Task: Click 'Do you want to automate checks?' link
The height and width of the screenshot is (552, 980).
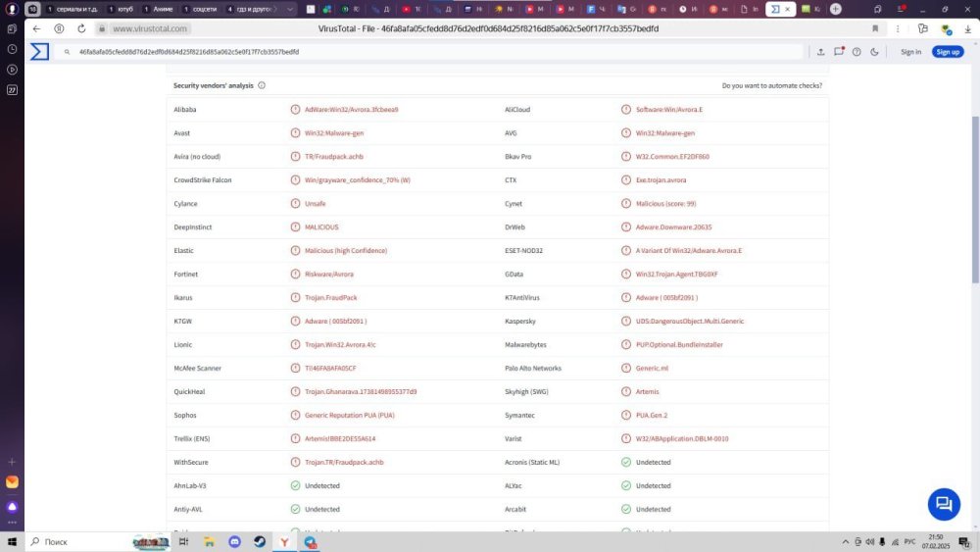Action: (x=772, y=85)
